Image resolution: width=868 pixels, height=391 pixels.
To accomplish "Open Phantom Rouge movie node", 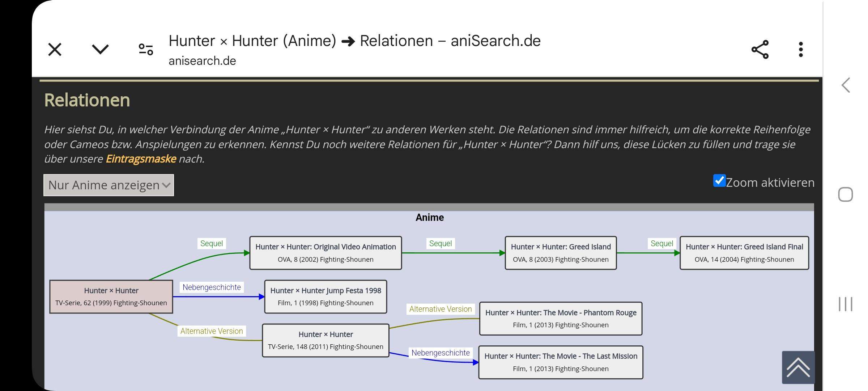I will pos(561,319).
